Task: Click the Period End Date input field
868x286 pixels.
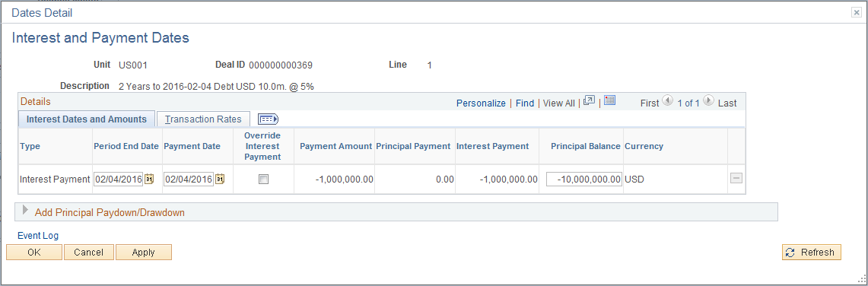Action: [x=119, y=180]
